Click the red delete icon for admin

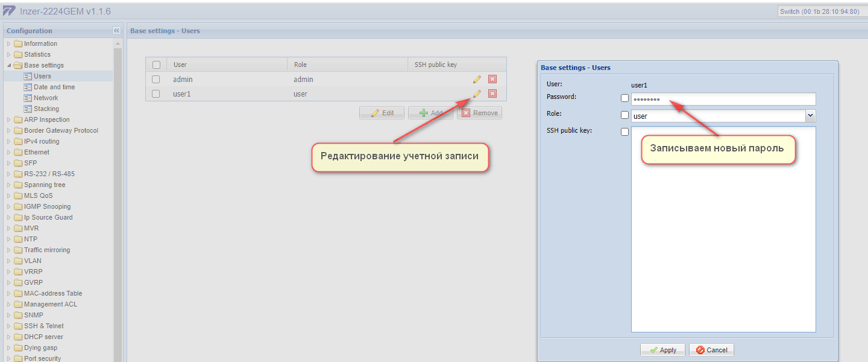[x=492, y=79]
